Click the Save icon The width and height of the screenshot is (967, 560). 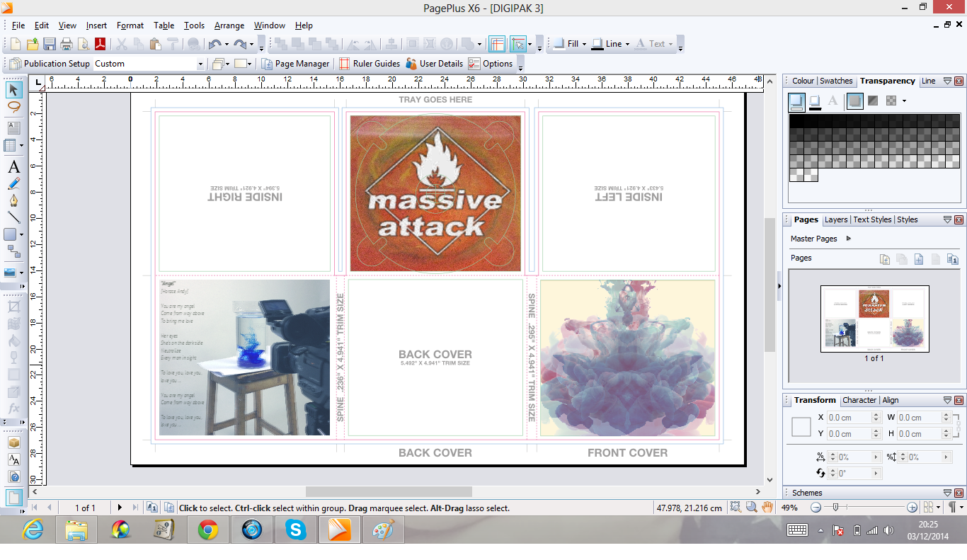click(x=50, y=44)
